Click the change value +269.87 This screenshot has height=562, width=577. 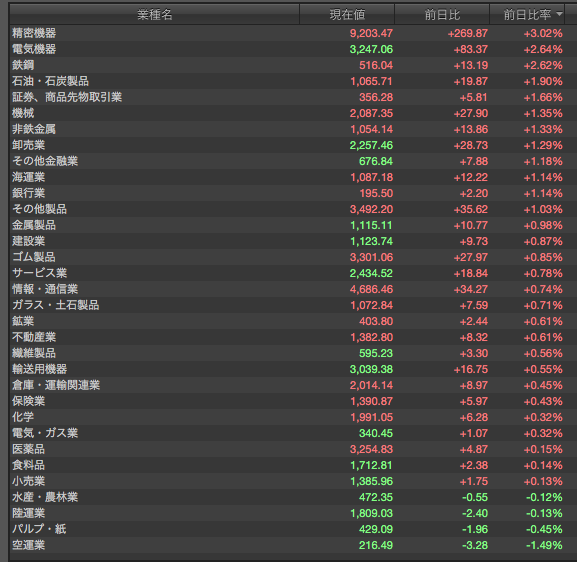[x=468, y=33]
